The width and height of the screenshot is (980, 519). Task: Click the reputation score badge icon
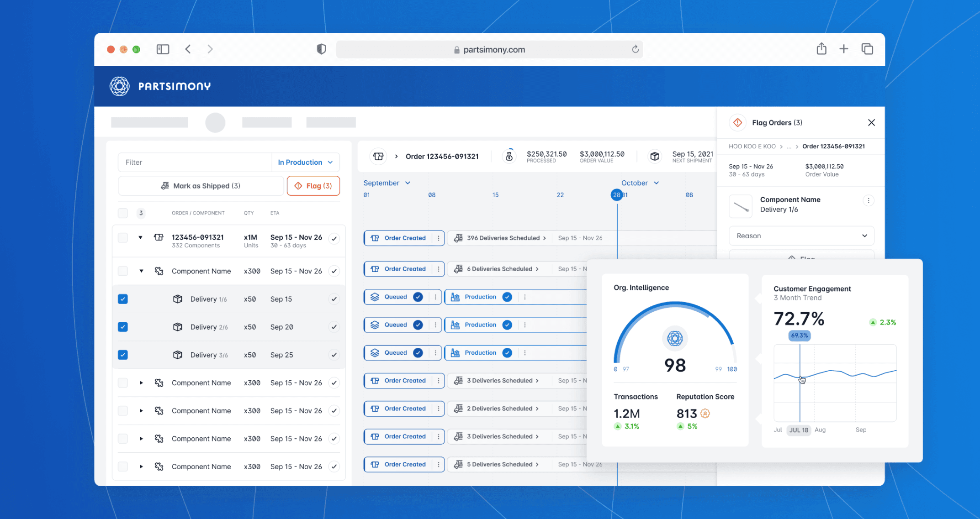click(705, 414)
